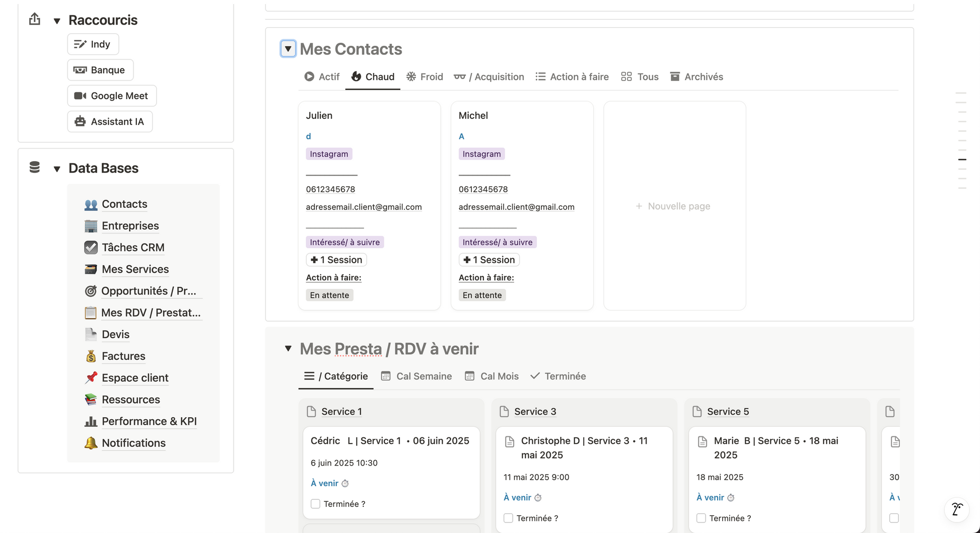
Task: Select Julien's Intéressé/ à suivre purple tag
Action: click(x=345, y=242)
